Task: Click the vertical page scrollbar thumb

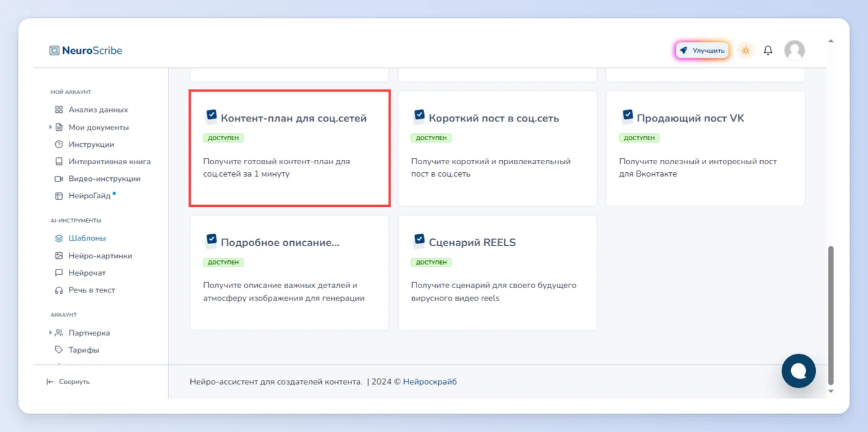Action: coord(831,315)
